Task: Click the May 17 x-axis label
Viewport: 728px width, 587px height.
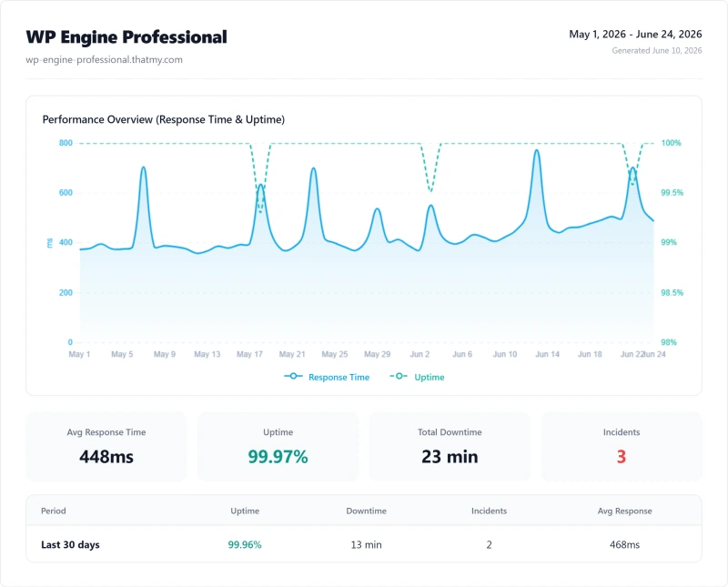Action: click(x=249, y=354)
